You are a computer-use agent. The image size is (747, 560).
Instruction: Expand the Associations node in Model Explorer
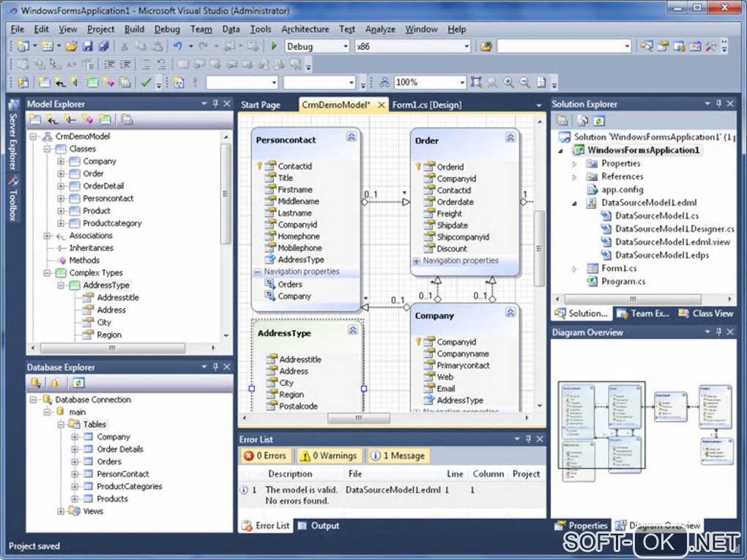pos(47,236)
